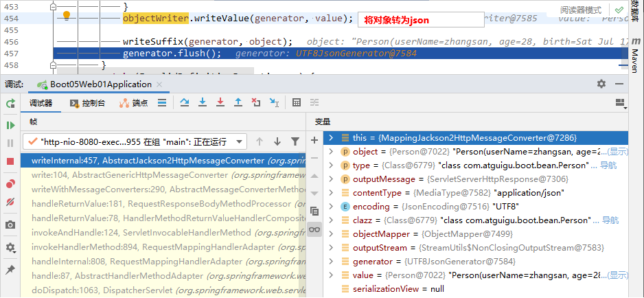
Task: Click 导航 link on the type variable
Action: point(608,165)
